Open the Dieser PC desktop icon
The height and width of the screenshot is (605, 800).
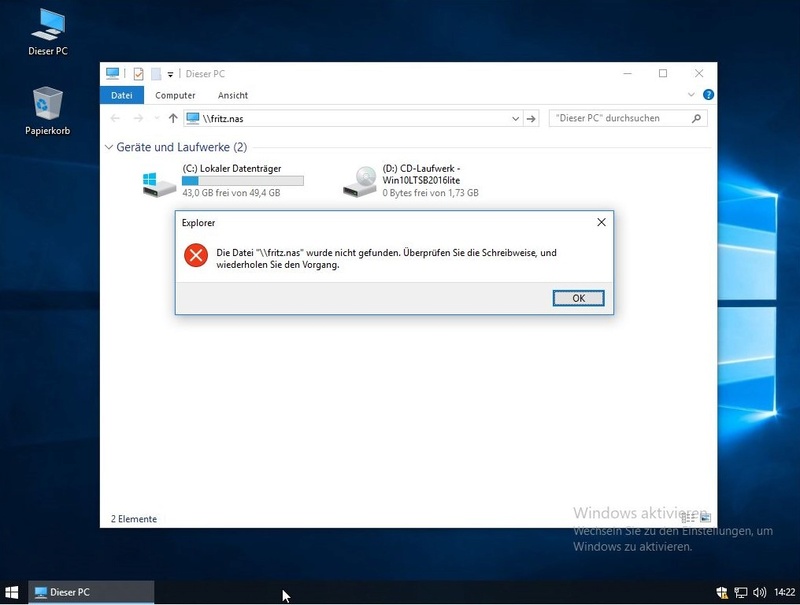(47, 32)
